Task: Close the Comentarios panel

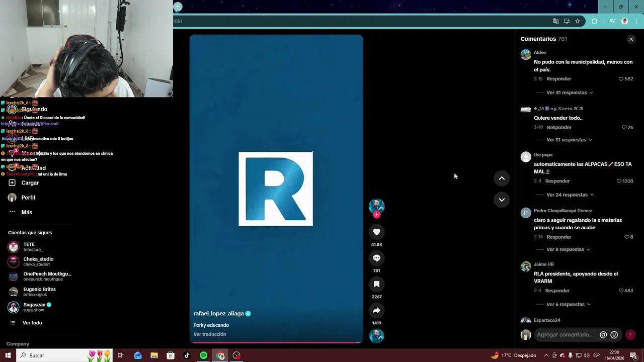Action: click(631, 39)
